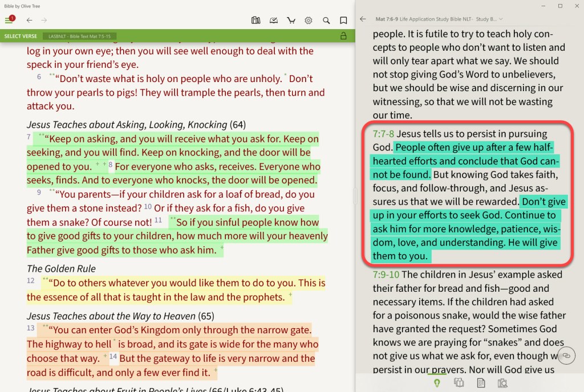584x392 pixels.
Task: Toggle the lock icon on the green bar
Action: (344, 35)
